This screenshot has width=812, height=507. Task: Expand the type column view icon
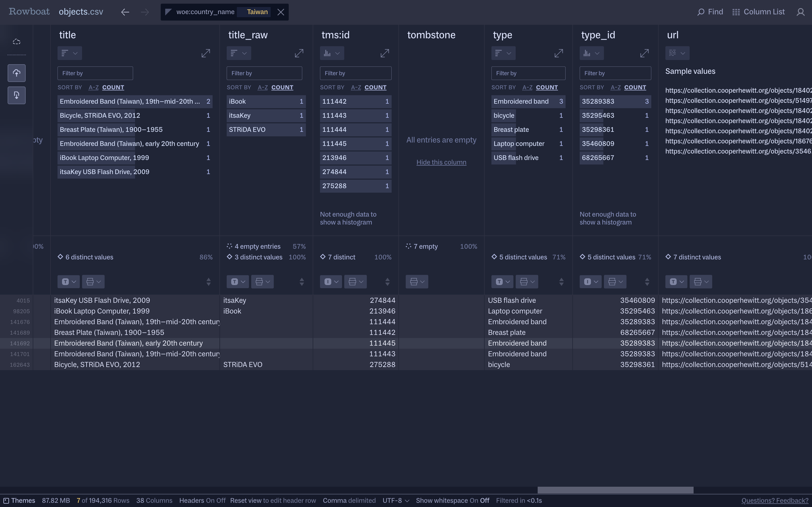(558, 53)
